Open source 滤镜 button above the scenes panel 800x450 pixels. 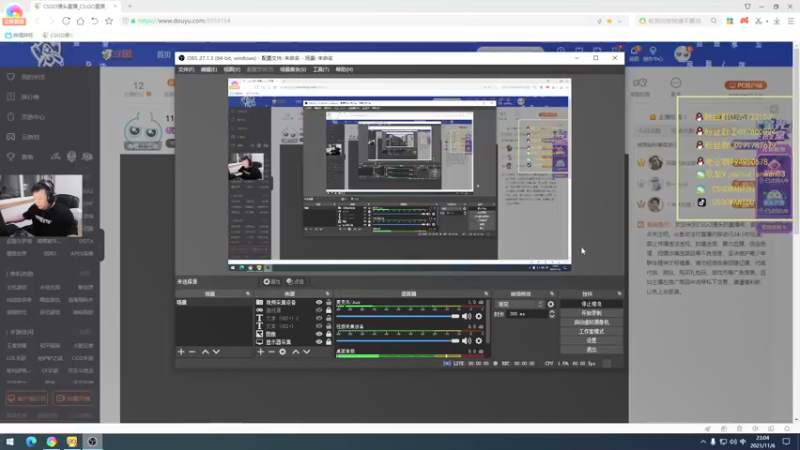(295, 282)
